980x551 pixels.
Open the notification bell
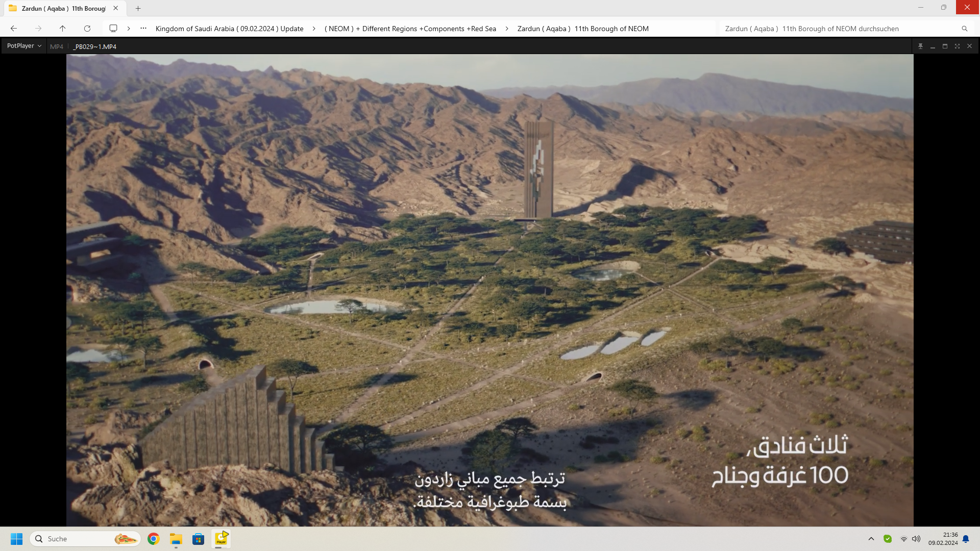[x=966, y=539]
